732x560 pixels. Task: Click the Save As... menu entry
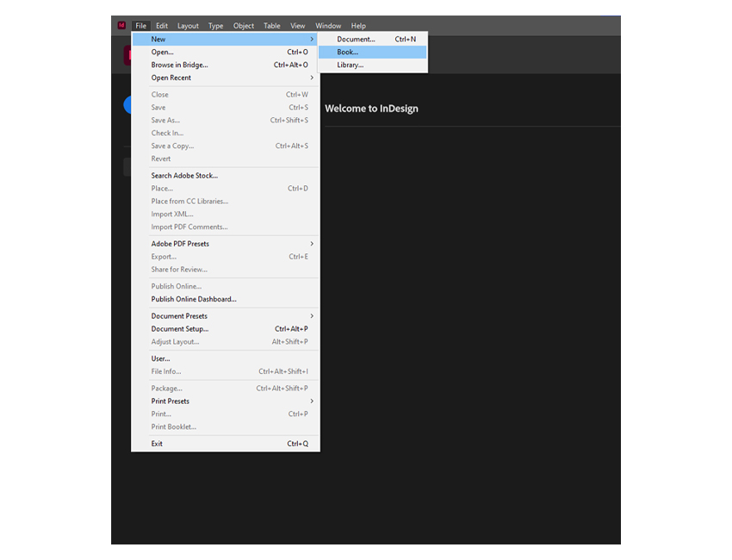226,120
